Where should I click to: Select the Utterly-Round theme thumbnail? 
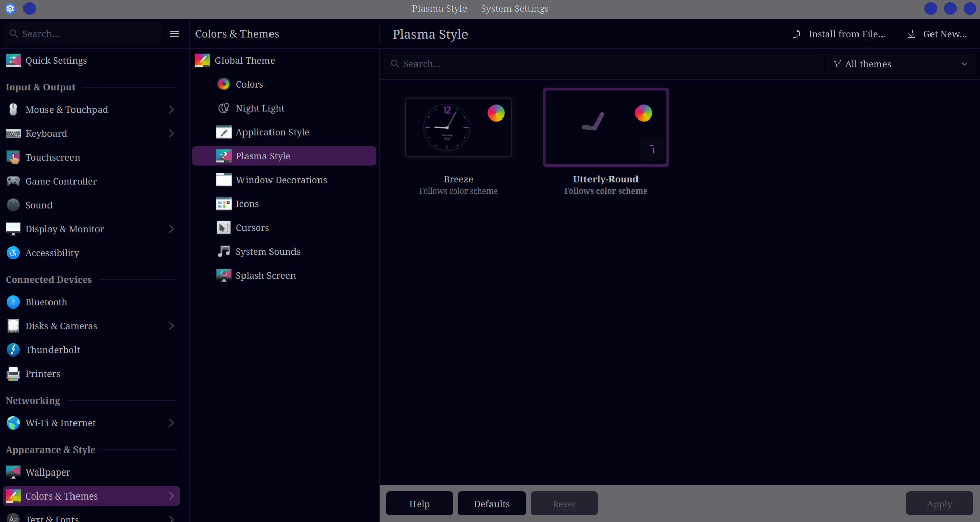click(x=606, y=127)
